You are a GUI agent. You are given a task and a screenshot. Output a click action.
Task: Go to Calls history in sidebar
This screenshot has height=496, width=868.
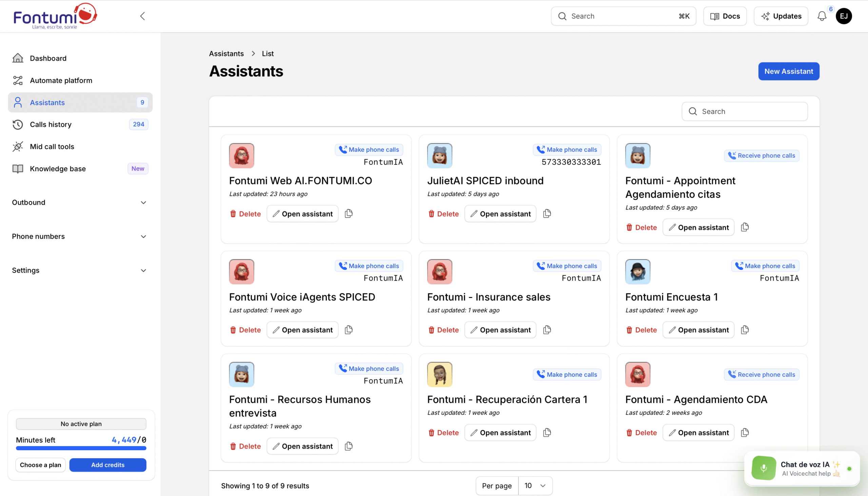[51, 124]
